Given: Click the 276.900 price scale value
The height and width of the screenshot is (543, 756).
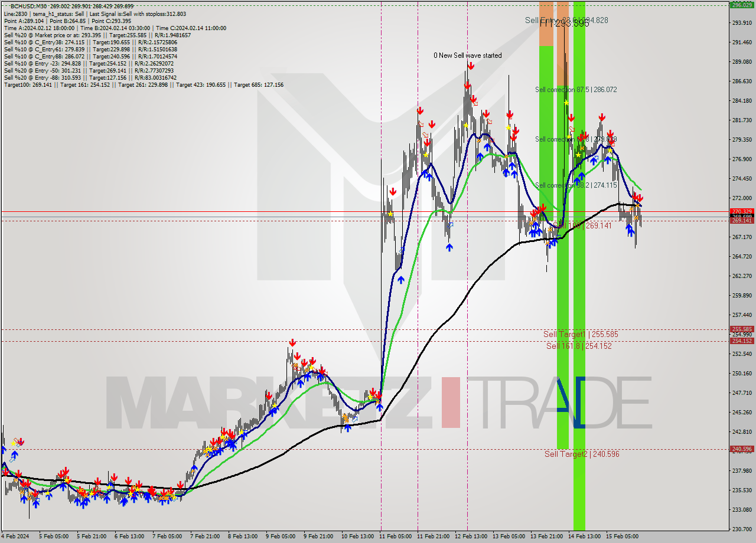Looking at the screenshot, I should point(742,159).
